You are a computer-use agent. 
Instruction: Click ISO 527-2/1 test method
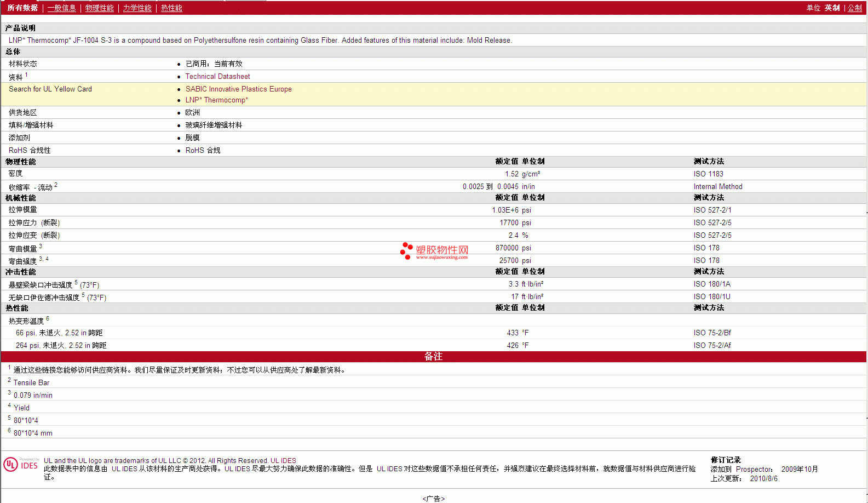pos(712,210)
